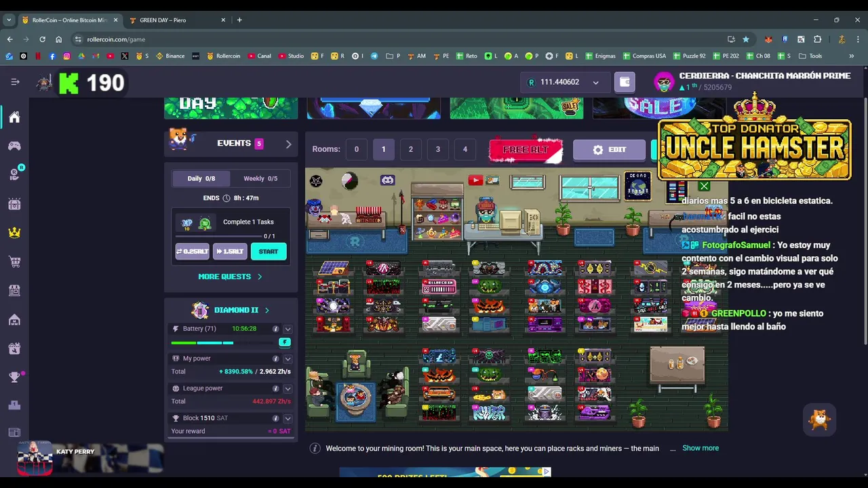Select room 2
Viewport: 868px width, 488px height.
(x=410, y=149)
